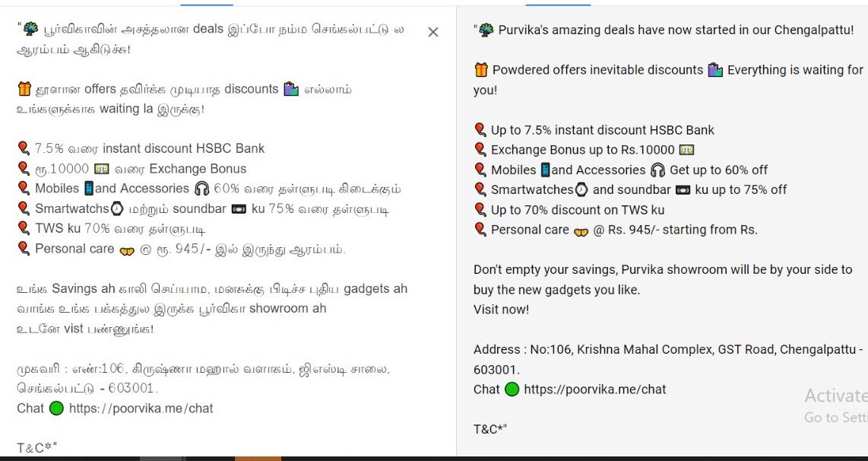Click green circle beside Chat in translation panel

pyautogui.click(x=512, y=389)
